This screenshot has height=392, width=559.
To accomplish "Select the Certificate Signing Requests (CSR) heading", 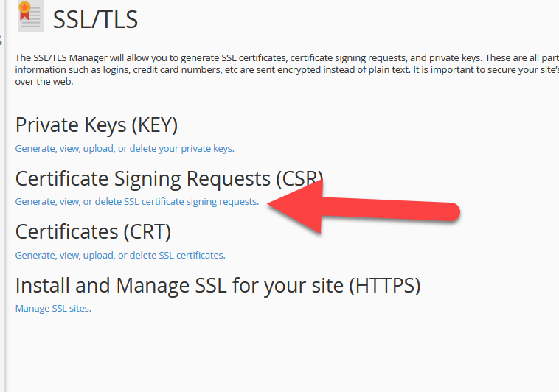I will click(x=169, y=179).
